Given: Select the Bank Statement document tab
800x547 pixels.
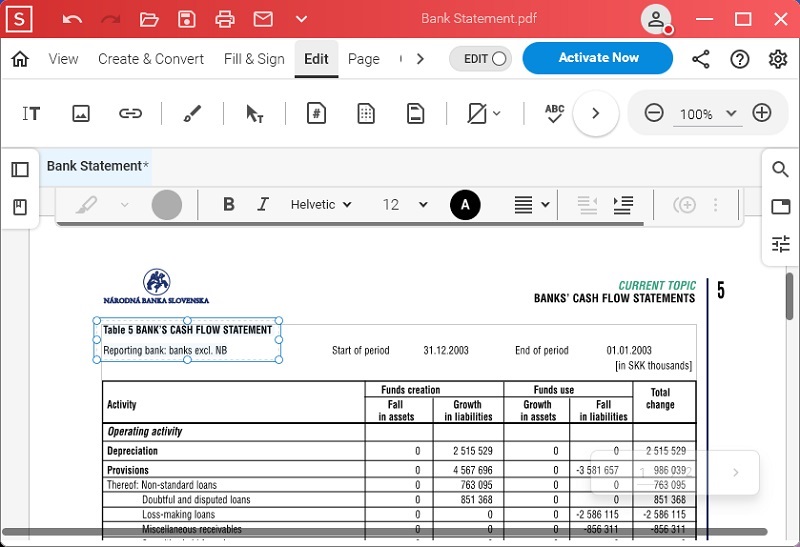Looking at the screenshot, I should click(95, 166).
